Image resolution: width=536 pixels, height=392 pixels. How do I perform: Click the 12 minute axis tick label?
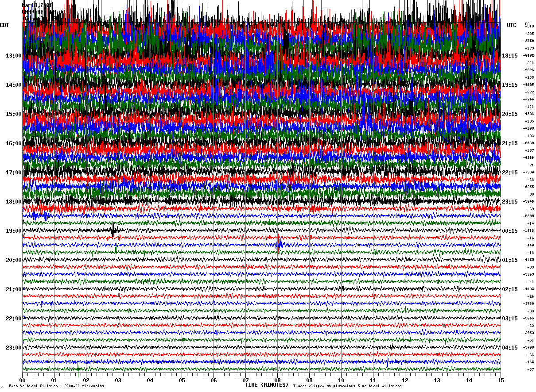[405, 380]
